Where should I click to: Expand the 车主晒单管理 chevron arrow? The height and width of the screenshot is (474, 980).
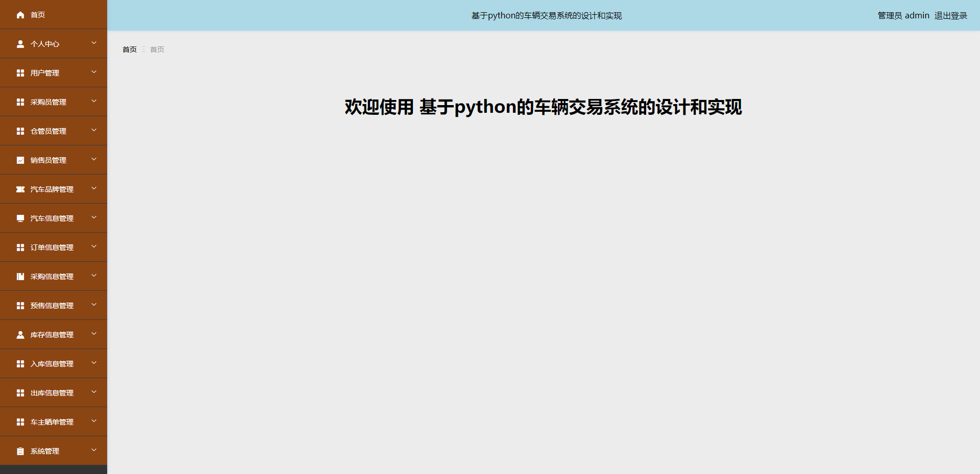[x=94, y=421]
